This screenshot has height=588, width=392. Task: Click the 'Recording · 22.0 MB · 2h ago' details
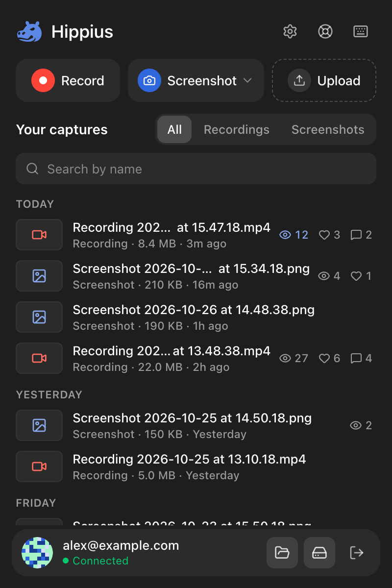151,367
